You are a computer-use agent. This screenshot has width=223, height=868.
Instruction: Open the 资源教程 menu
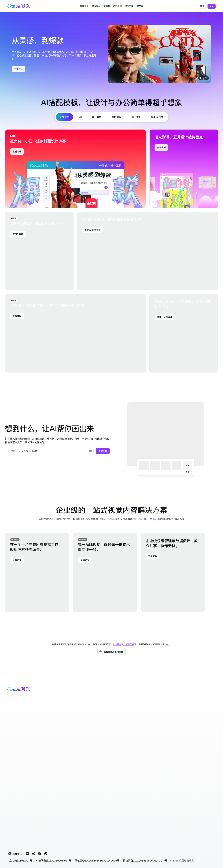[117, 6]
